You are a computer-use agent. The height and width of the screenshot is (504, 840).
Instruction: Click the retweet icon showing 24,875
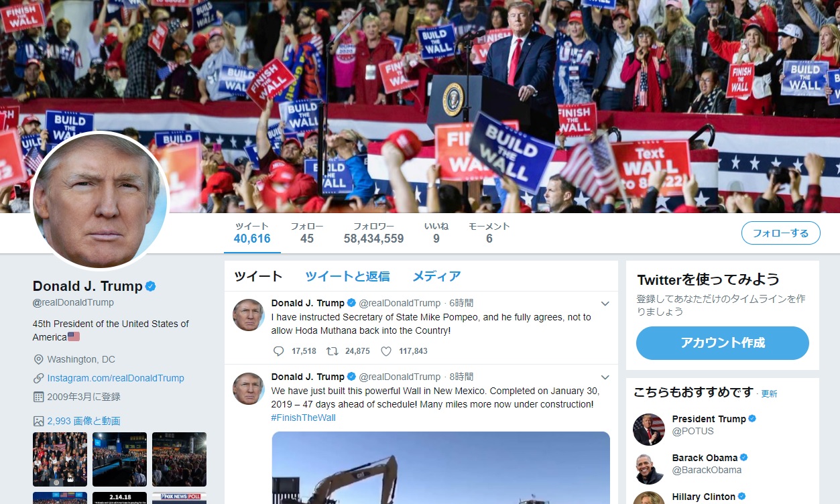pyautogui.click(x=332, y=351)
